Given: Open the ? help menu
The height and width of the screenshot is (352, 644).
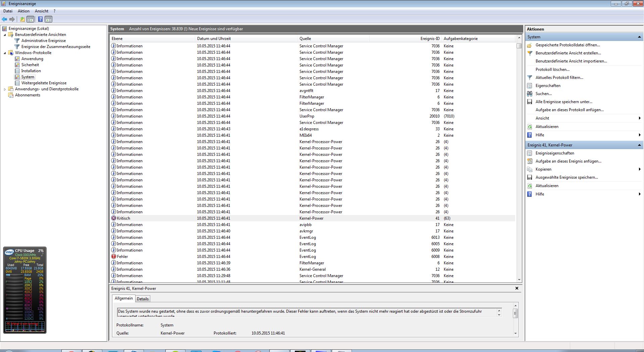Looking at the screenshot, I should pyautogui.click(x=54, y=11).
